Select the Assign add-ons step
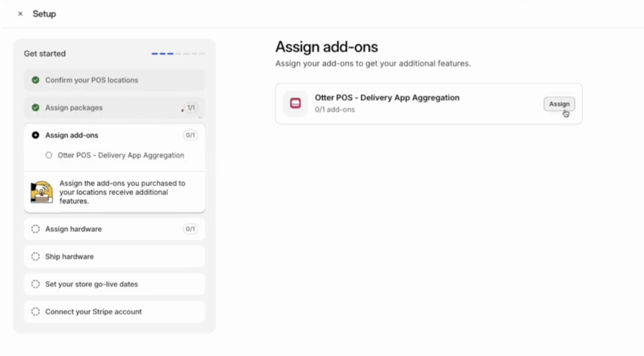Screen dimensions: 644x356 coord(115,135)
